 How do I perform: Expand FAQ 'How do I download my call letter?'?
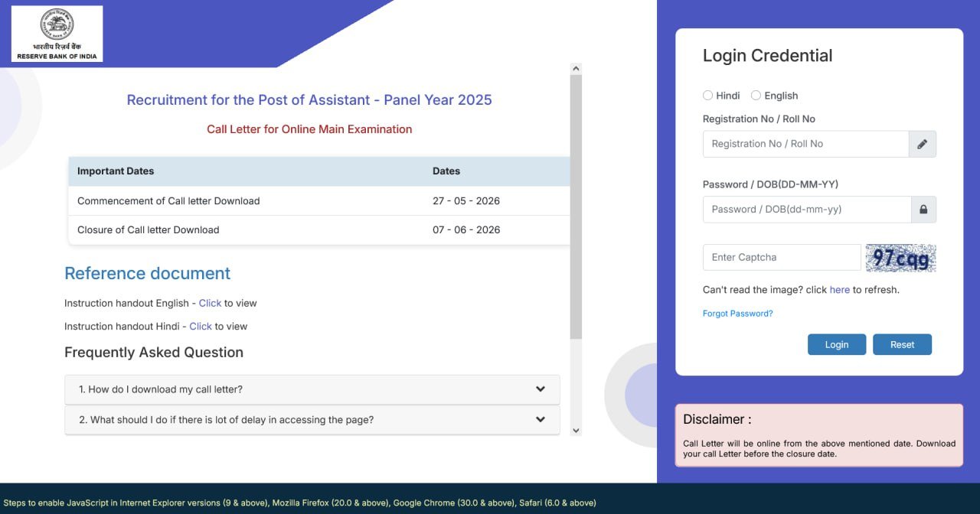(x=312, y=389)
